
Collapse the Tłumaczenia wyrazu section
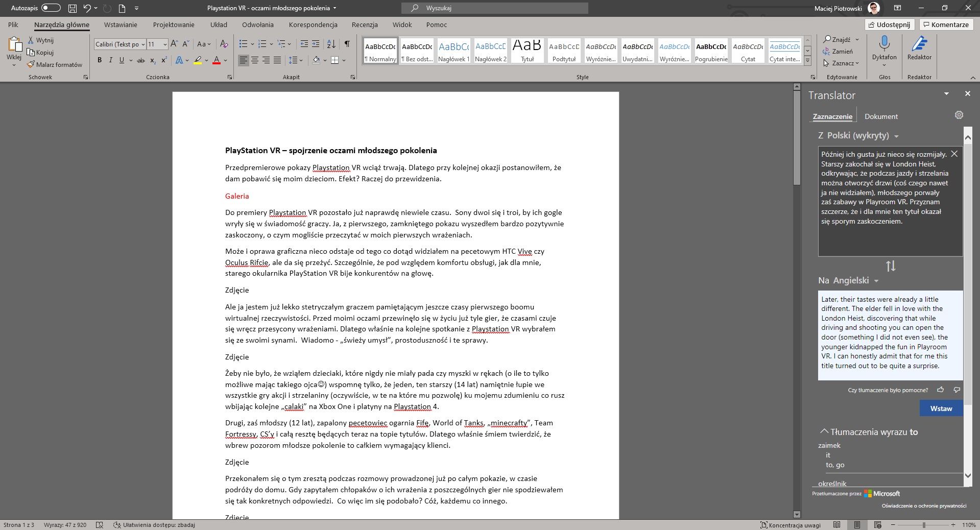click(824, 431)
